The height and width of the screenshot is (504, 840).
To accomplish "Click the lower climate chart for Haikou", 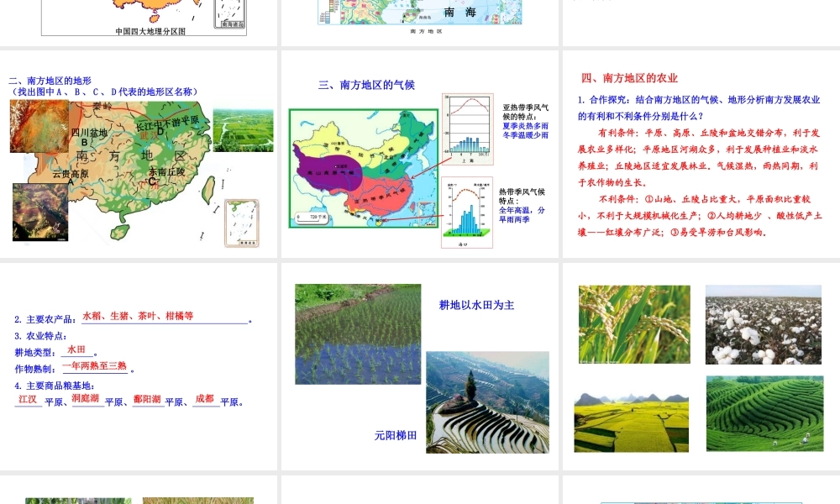I will 467,213.
